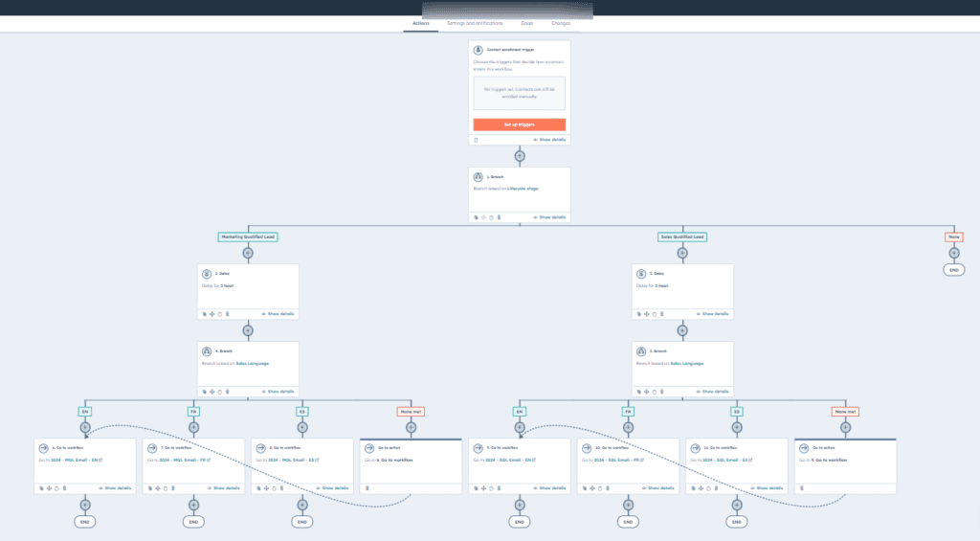Open the Goals tab
The width and height of the screenshot is (980, 541).
[x=527, y=23]
